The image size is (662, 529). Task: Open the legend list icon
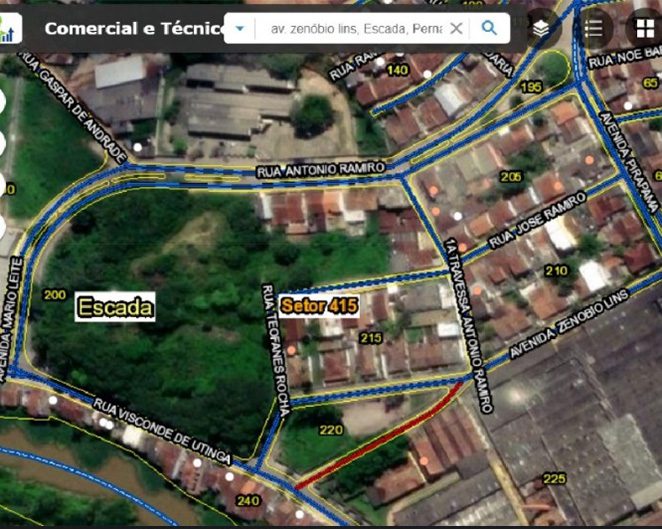[x=594, y=28]
